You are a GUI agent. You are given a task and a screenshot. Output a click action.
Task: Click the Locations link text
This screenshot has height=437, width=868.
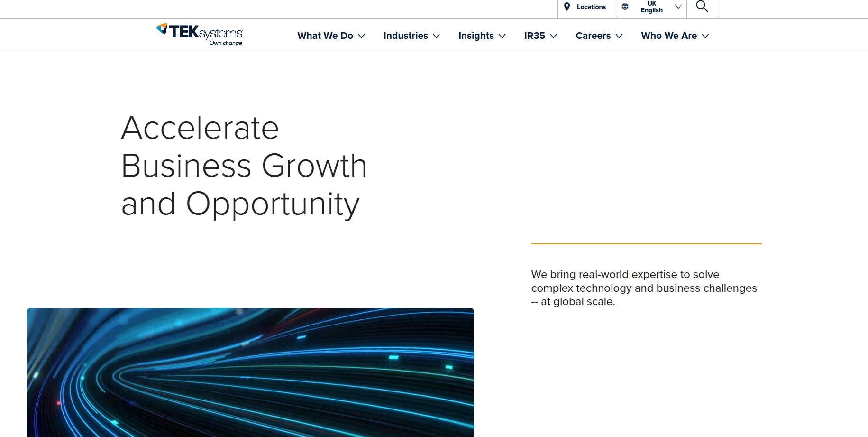pos(591,7)
